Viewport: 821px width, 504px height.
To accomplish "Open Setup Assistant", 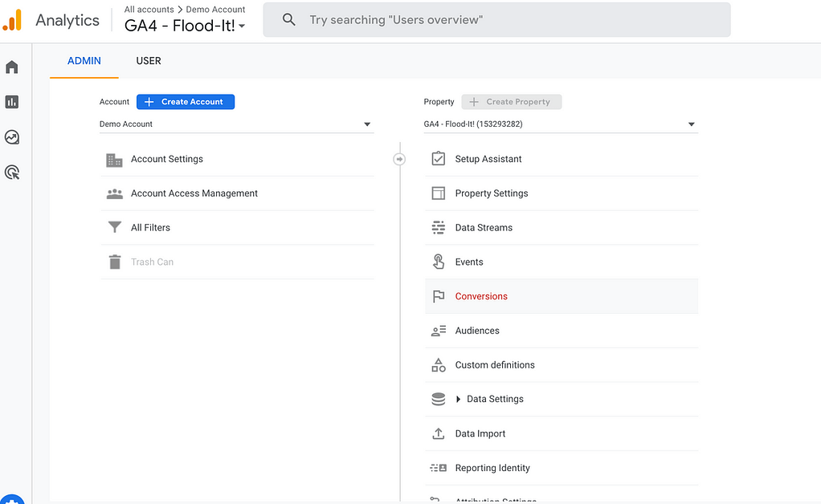I will [x=562, y=159].
